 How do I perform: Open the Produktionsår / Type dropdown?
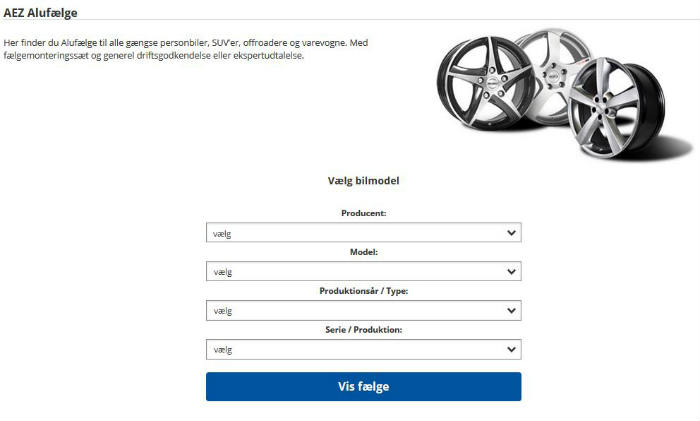click(x=363, y=310)
